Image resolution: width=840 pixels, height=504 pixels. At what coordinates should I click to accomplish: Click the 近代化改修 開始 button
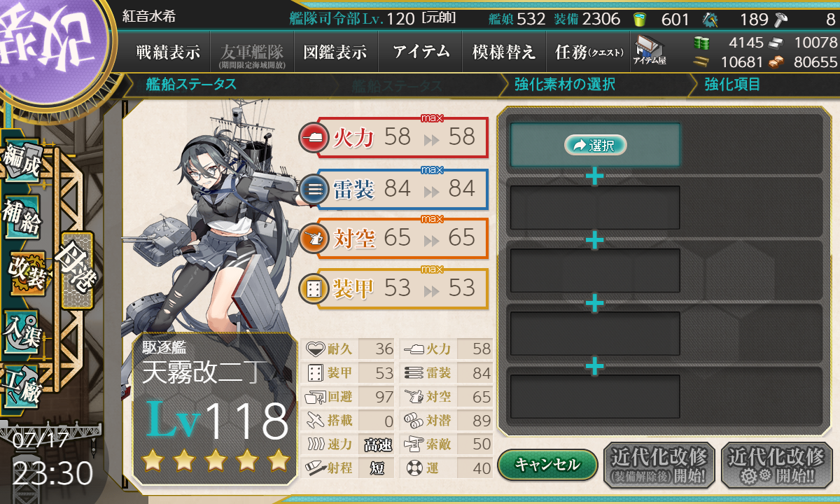[776, 465]
